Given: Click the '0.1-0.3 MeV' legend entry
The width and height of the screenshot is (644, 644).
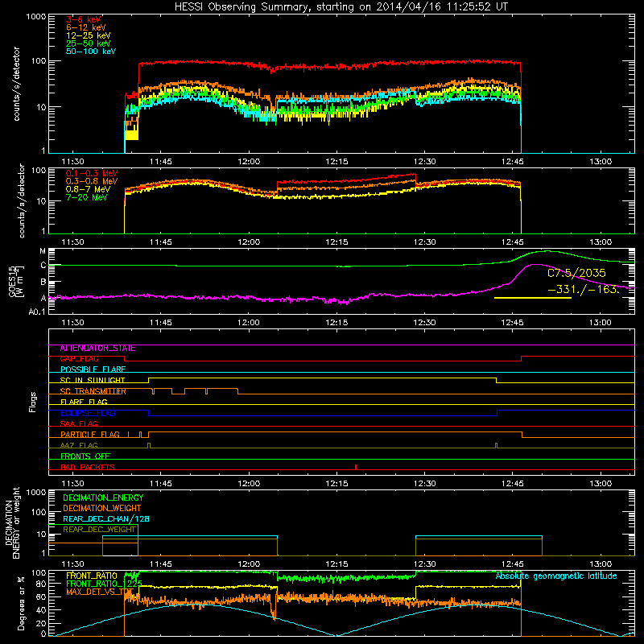Looking at the screenshot, I should [92, 173].
